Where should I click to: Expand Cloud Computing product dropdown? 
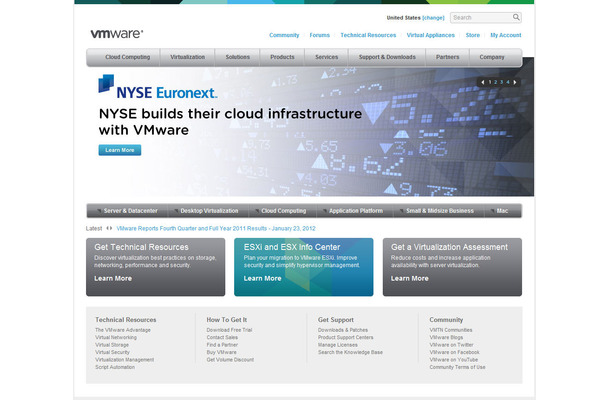(280, 211)
